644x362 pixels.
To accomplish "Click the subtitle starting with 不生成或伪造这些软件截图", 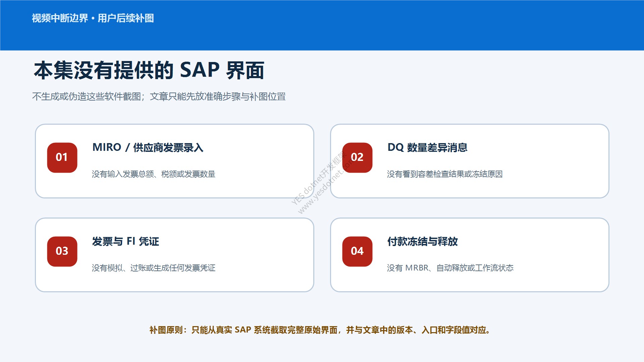I will point(159,97).
